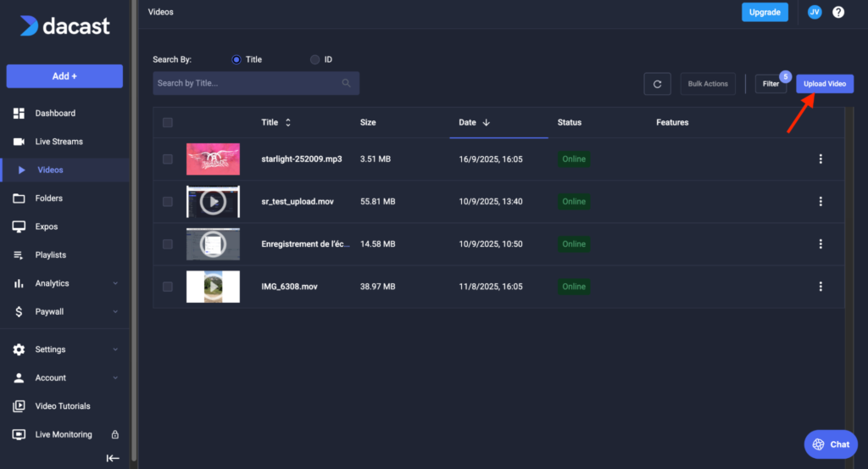Toggle the select-all header checkbox
This screenshot has width=868, height=469.
click(x=168, y=123)
